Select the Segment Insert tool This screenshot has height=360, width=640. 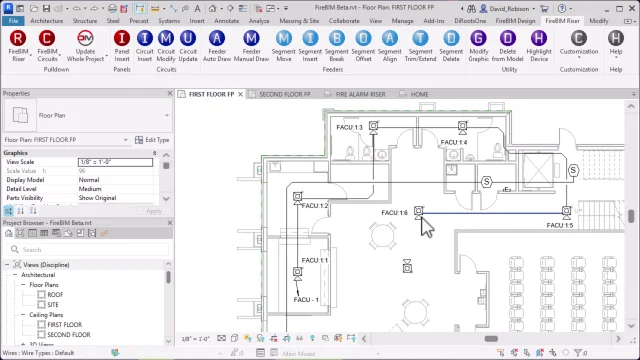tap(310, 46)
